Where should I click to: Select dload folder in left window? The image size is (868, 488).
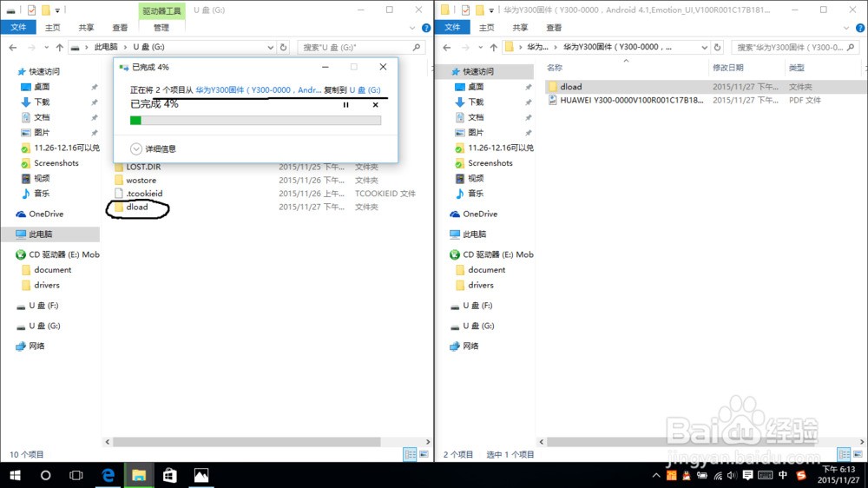(137, 208)
